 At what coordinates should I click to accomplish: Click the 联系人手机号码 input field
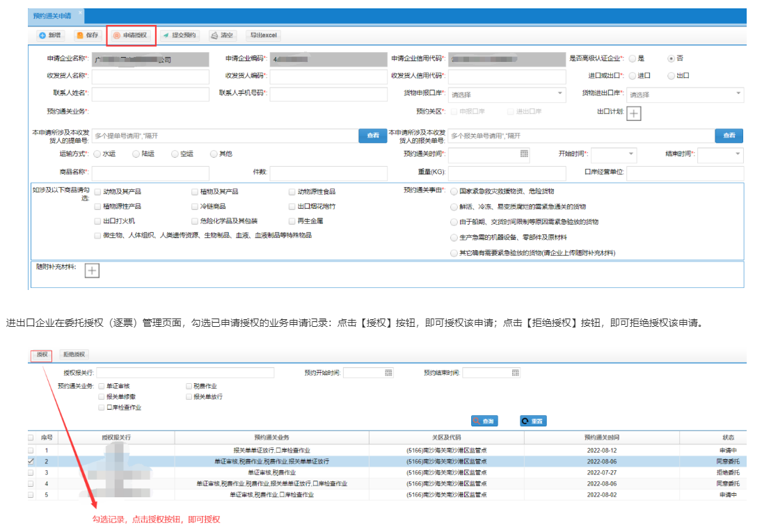tap(328, 94)
